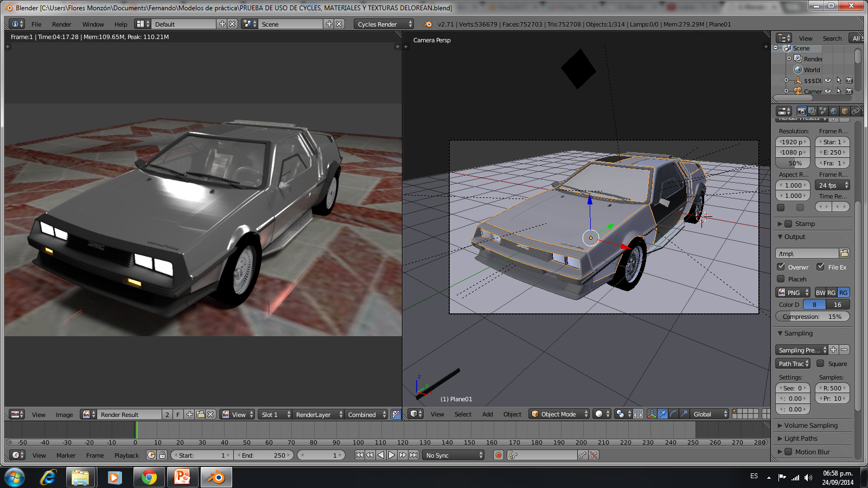Open the Render menu in top bar
The width and height of the screenshot is (868, 488).
61,24
